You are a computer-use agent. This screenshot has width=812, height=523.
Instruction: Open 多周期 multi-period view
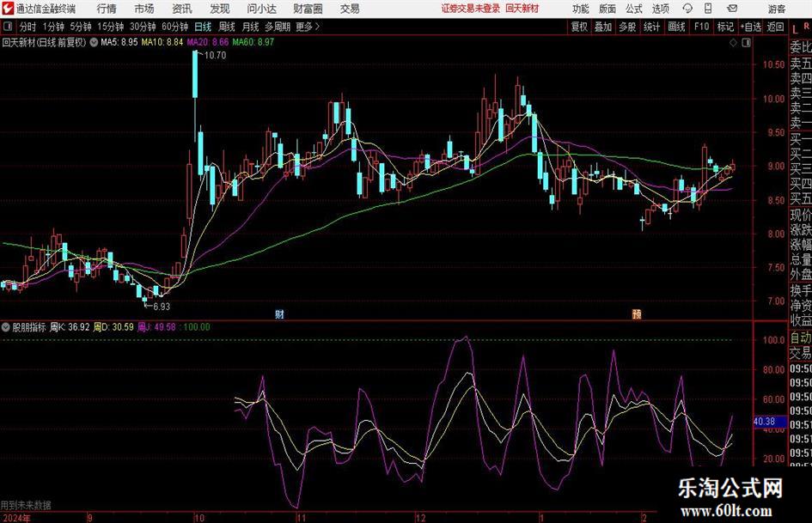pos(278,27)
